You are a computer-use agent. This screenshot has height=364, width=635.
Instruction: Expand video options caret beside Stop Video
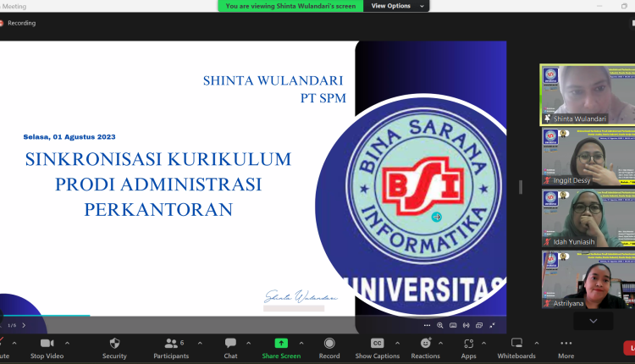tap(67, 344)
